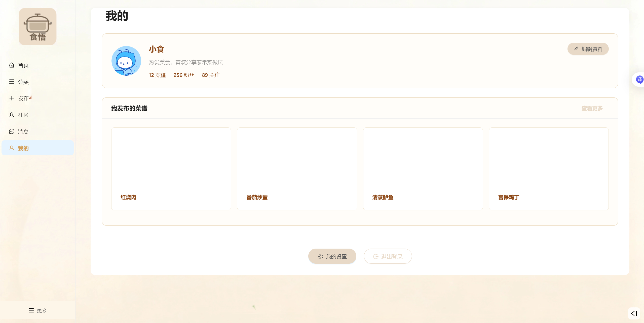Click the 小食 profile avatar

tap(126, 61)
